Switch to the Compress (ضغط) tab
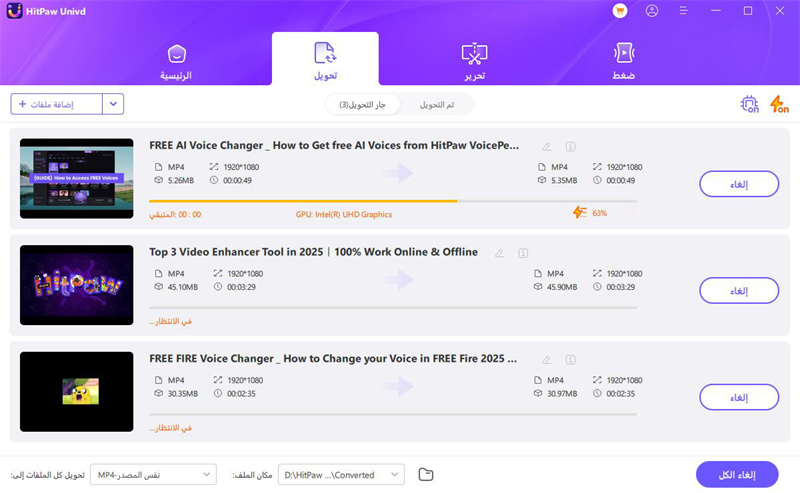The width and height of the screenshot is (800, 493). [x=624, y=60]
